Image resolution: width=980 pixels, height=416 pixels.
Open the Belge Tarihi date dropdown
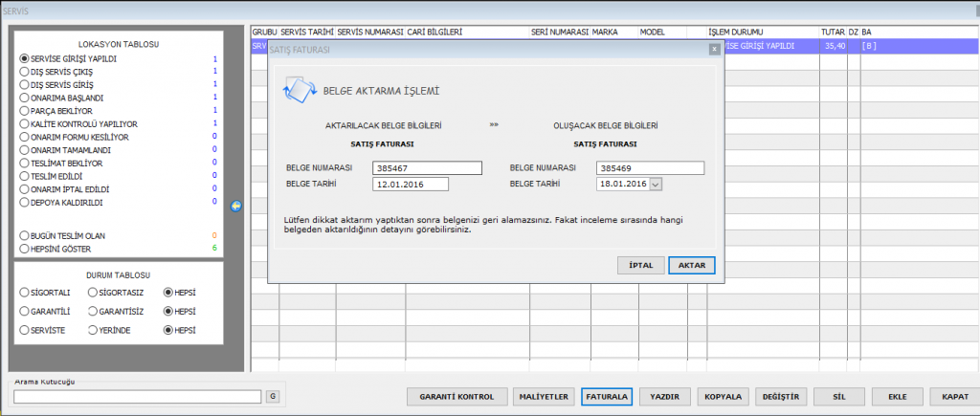(656, 184)
